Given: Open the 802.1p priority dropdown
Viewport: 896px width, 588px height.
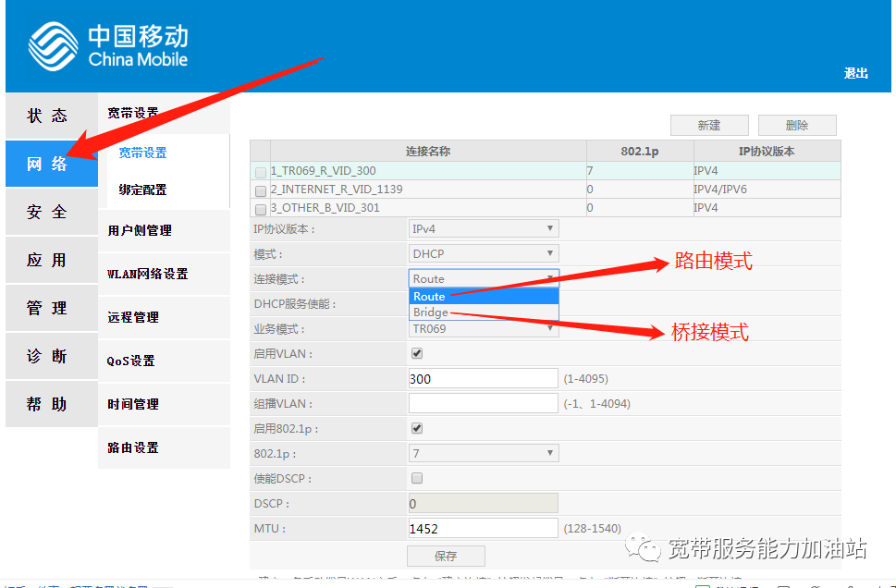Looking at the screenshot, I should point(484,453).
